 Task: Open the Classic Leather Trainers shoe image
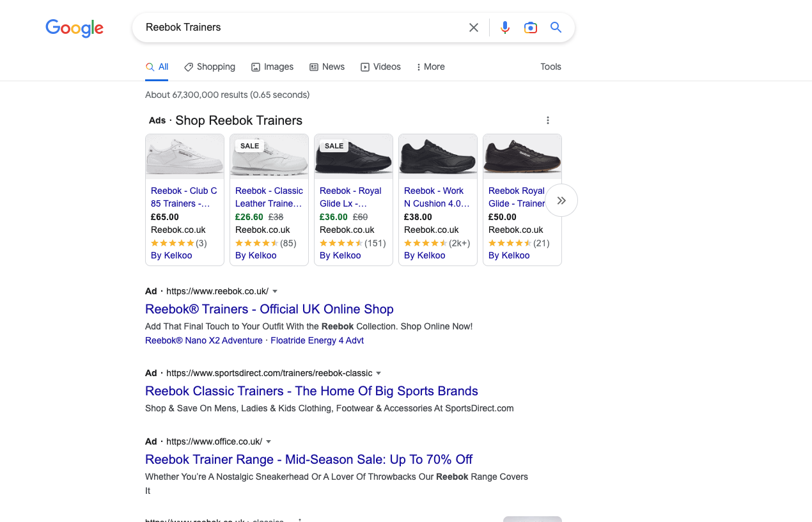click(269, 157)
